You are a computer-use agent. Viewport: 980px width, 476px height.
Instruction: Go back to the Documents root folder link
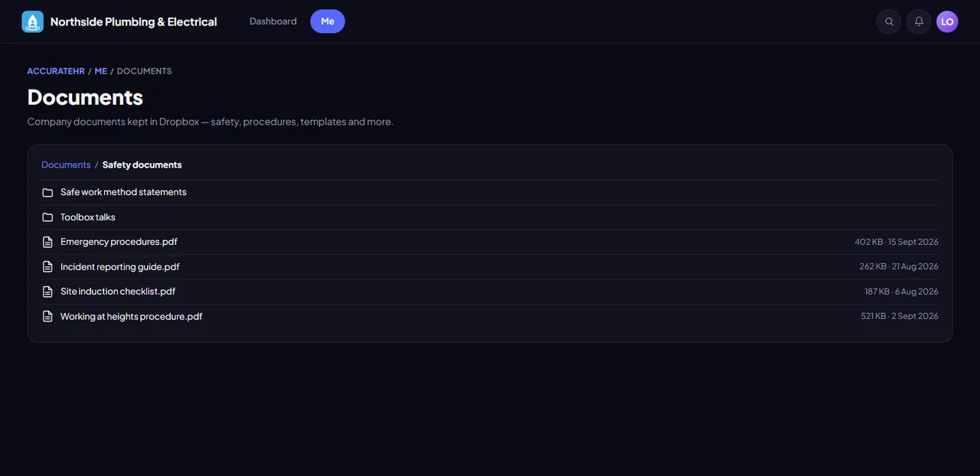point(66,165)
